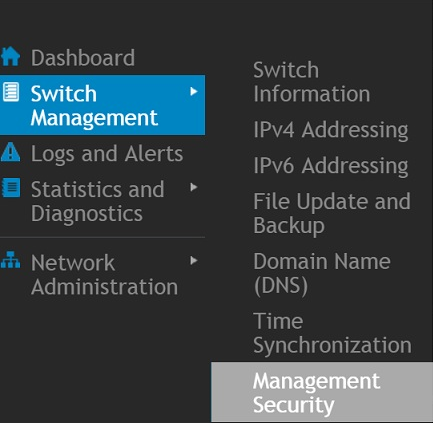
Task: Open the Dashboard menu item
Action: (x=83, y=58)
